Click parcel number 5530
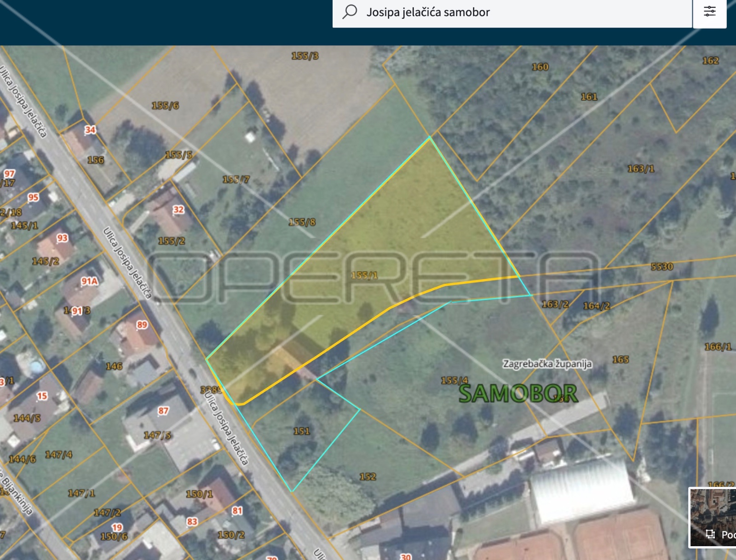736x560 pixels. pos(662,267)
